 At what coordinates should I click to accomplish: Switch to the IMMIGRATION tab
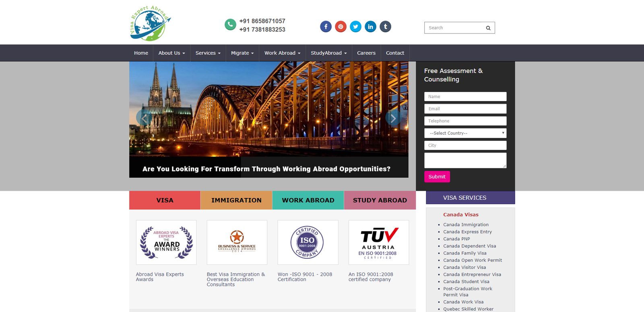(x=236, y=200)
